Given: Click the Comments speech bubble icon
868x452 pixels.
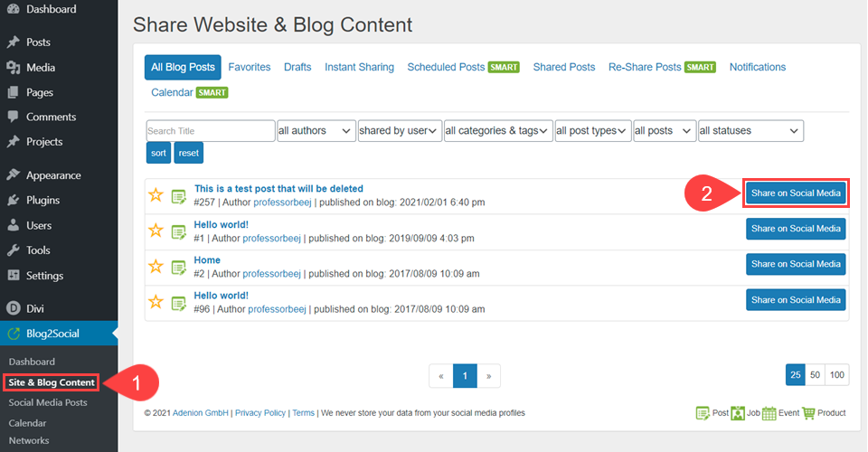Looking at the screenshot, I should pyautogui.click(x=14, y=117).
